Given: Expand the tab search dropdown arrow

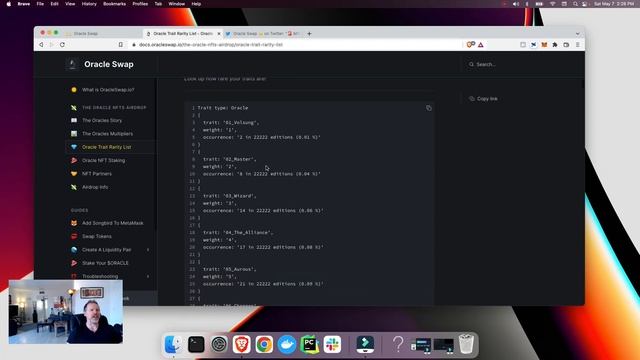Looking at the screenshot, I should tap(578, 34).
